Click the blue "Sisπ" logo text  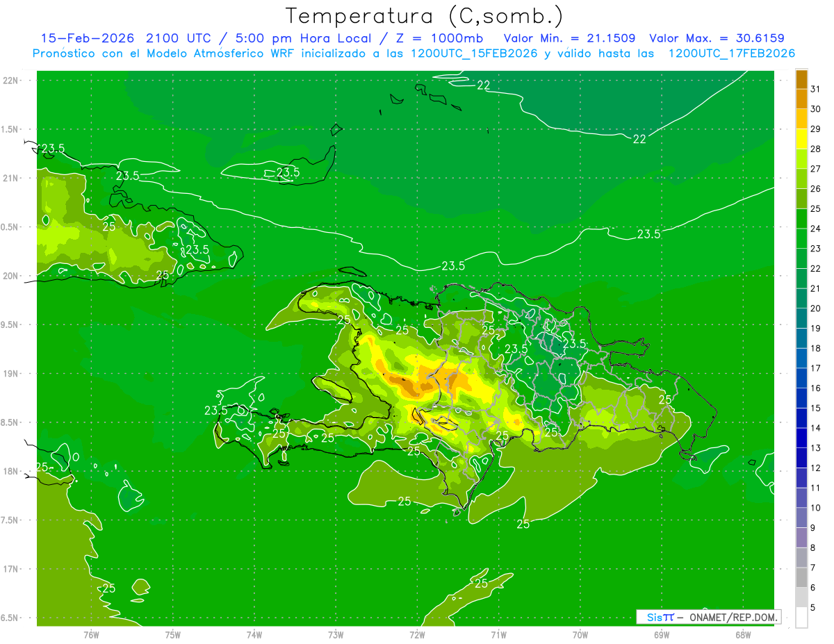(x=660, y=617)
